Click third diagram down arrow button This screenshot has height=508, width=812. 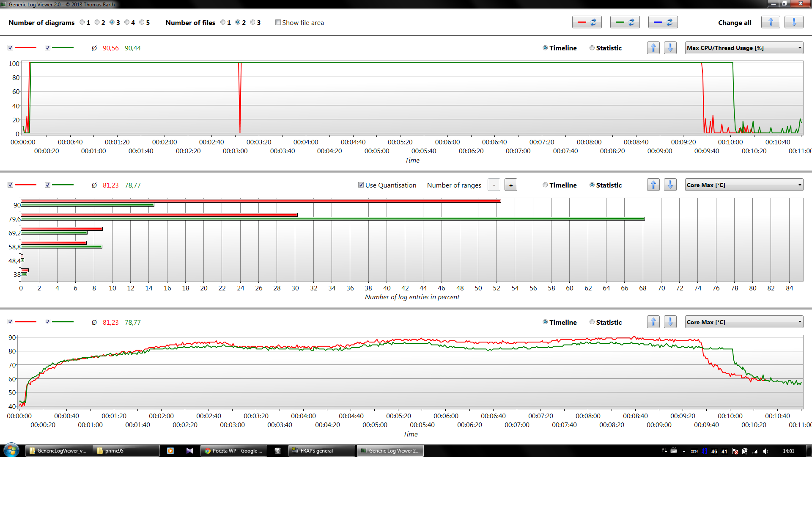point(670,322)
